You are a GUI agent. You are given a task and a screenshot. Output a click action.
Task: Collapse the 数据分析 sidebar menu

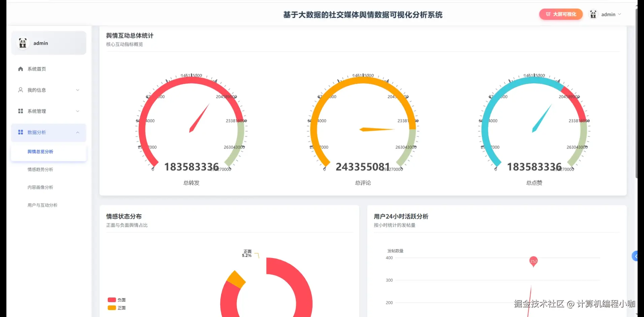click(x=49, y=132)
